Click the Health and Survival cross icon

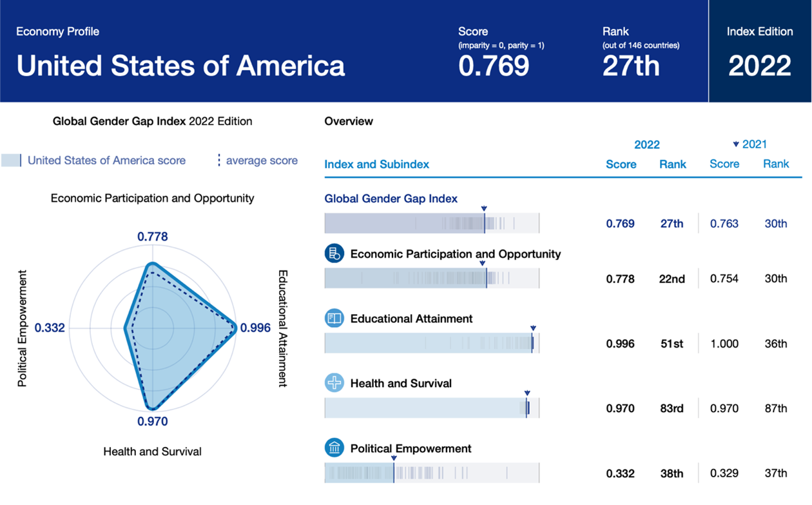pyautogui.click(x=334, y=383)
